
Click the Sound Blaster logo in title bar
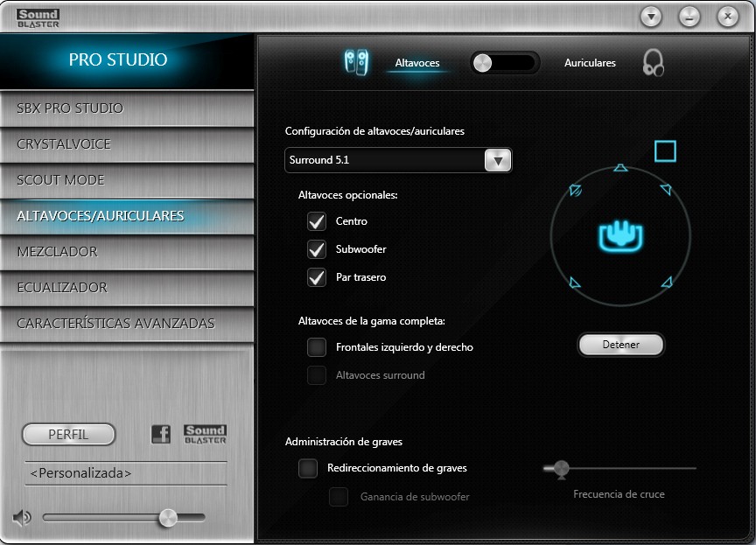click(38, 18)
